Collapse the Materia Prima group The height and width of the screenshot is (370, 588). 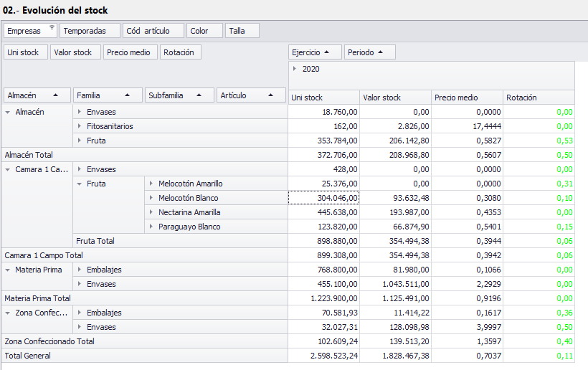(8, 270)
